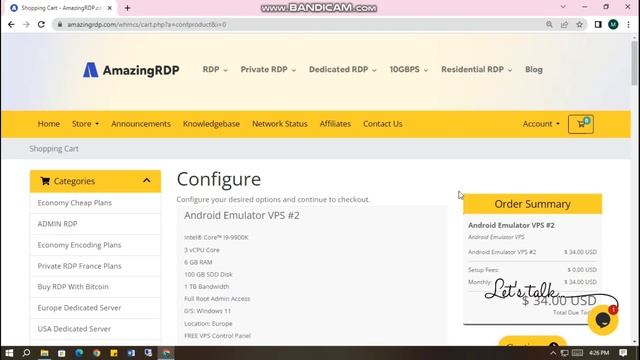Open Windows Start menu
This screenshot has height=360, width=640.
[9, 353]
